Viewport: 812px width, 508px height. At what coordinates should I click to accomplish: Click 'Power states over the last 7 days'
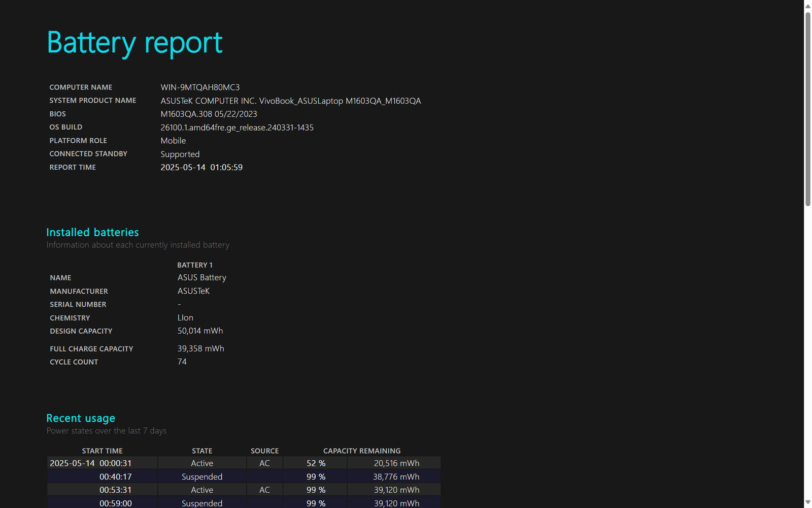(107, 431)
